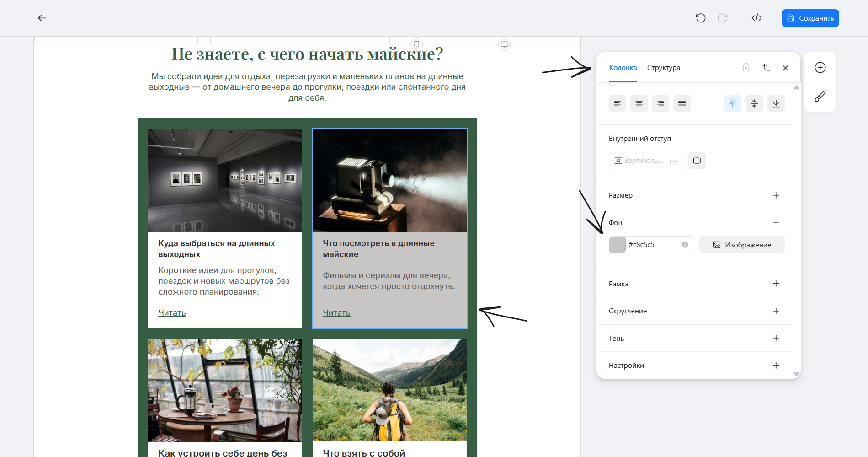Image resolution: width=868 pixels, height=457 pixels.
Task: Close the column settings panel
Action: 785,68
